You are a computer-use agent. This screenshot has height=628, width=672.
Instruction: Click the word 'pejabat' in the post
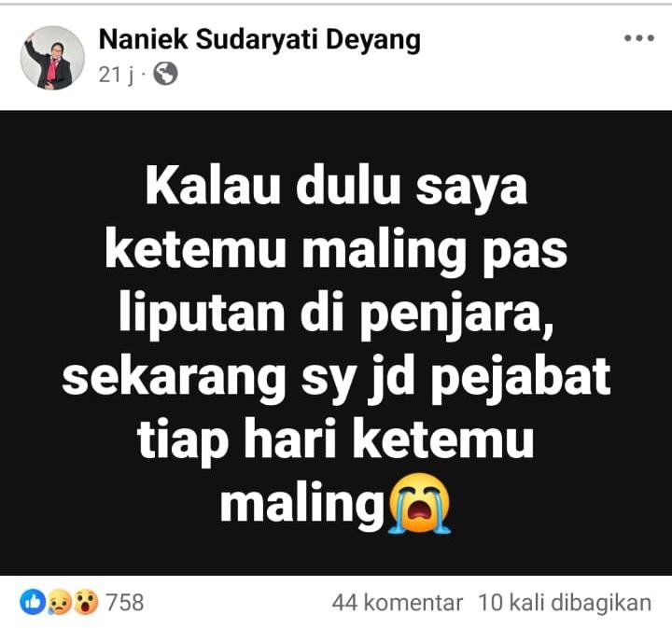[x=521, y=378]
